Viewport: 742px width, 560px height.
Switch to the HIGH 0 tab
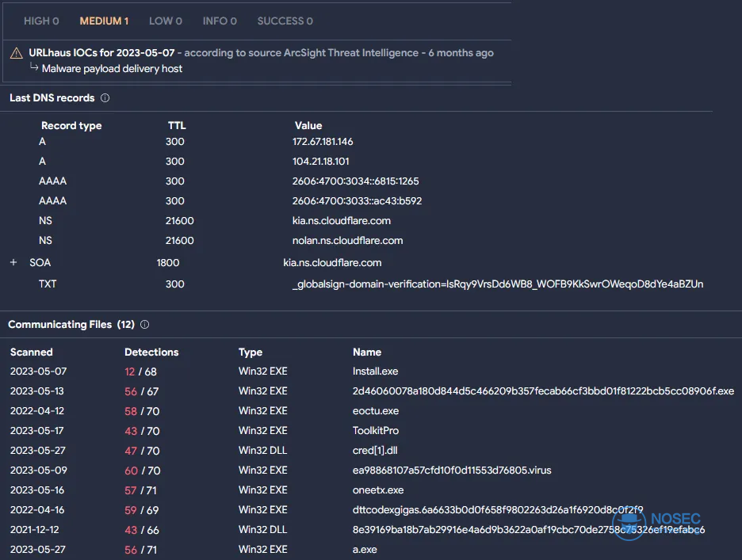point(41,21)
